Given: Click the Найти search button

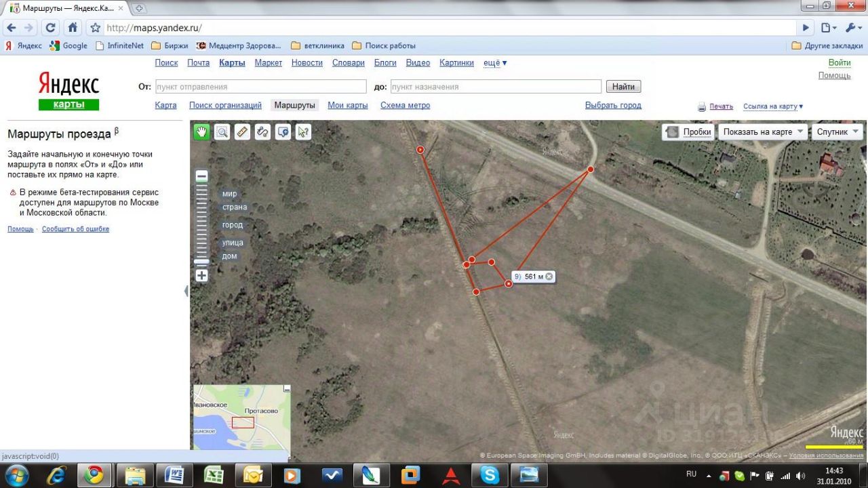Looking at the screenshot, I should pyautogui.click(x=623, y=87).
